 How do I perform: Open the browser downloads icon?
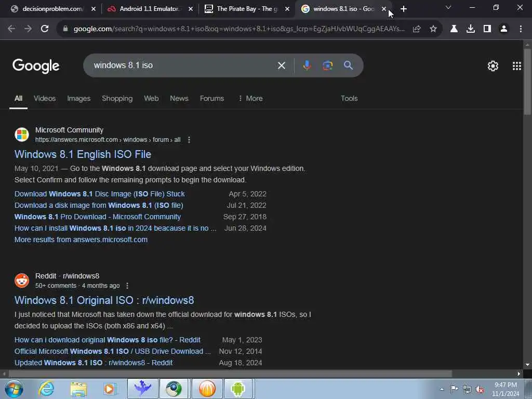click(471, 29)
